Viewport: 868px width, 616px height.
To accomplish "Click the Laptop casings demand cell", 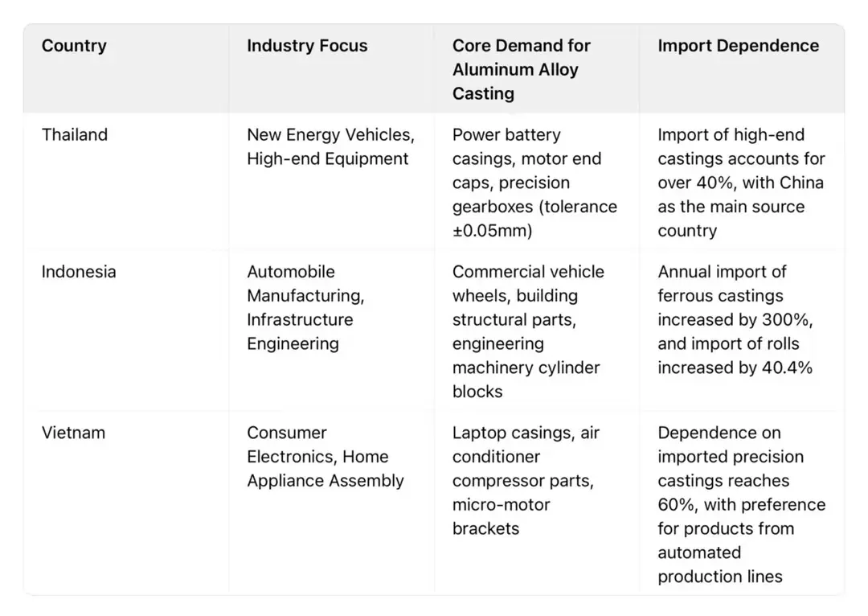I will 526,480.
